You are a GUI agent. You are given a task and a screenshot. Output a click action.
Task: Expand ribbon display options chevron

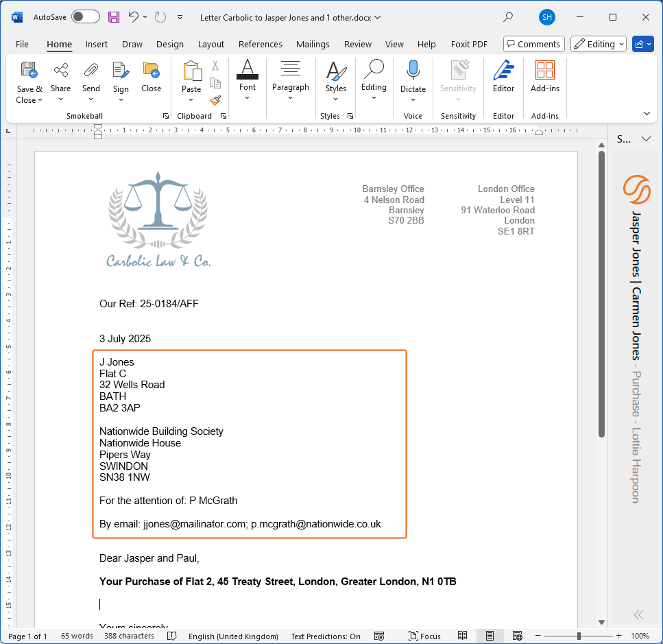coord(647,113)
